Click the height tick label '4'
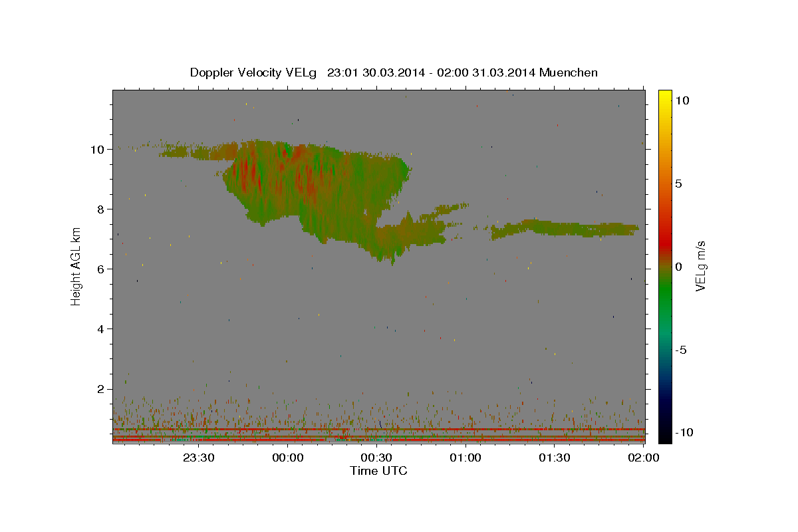 point(100,329)
